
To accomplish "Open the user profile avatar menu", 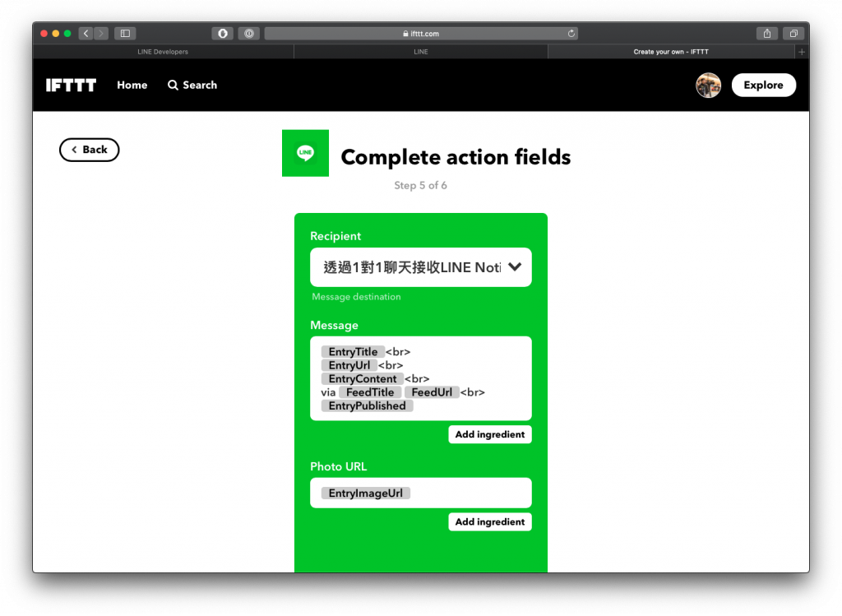I will click(x=708, y=86).
